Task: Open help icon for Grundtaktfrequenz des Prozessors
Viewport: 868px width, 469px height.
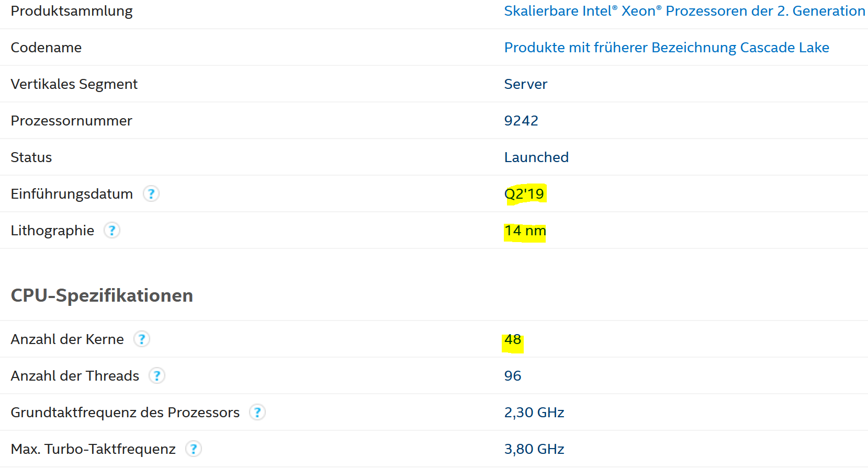Action: (257, 412)
